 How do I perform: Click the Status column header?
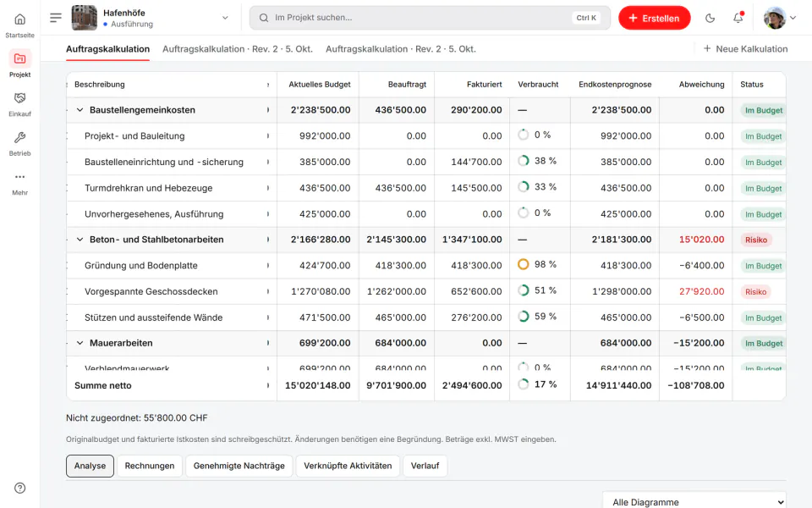(751, 85)
